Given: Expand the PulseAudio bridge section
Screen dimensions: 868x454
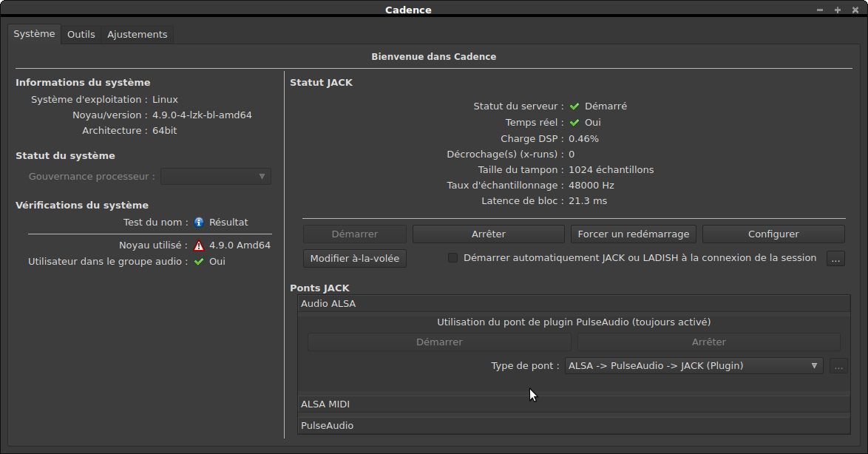Looking at the screenshot, I should (x=574, y=426).
